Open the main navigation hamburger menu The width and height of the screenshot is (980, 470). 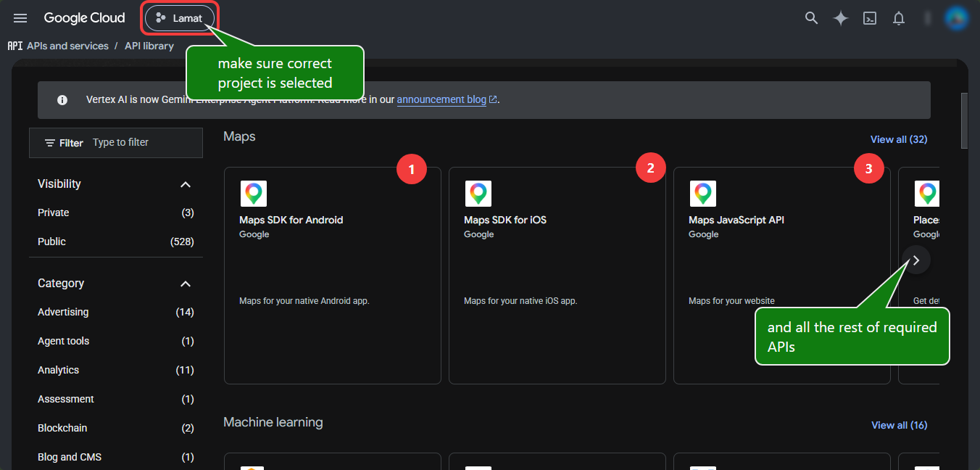click(20, 18)
